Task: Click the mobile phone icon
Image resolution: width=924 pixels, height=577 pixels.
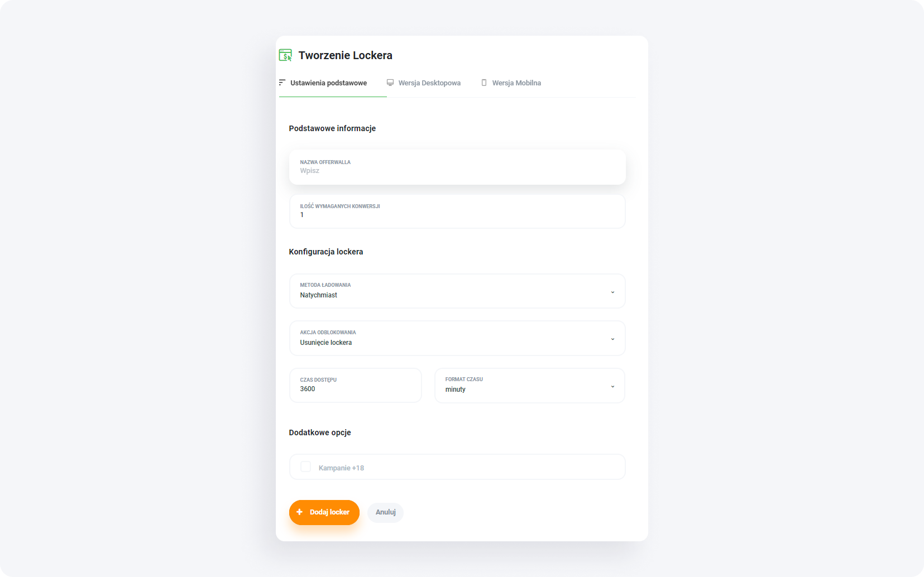Action: tap(484, 83)
